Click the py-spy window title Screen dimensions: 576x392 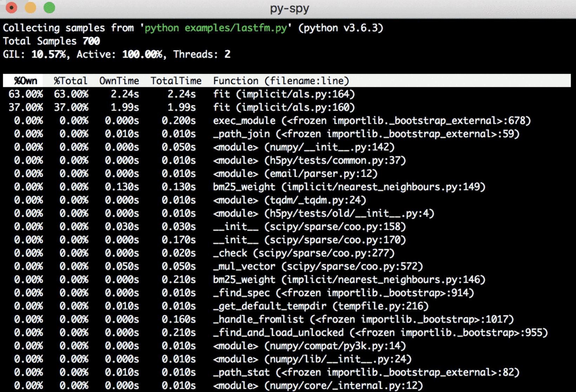[289, 8]
